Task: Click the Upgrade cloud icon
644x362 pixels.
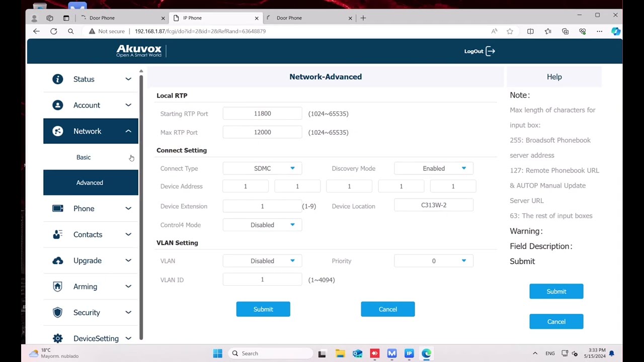Action: point(58,260)
